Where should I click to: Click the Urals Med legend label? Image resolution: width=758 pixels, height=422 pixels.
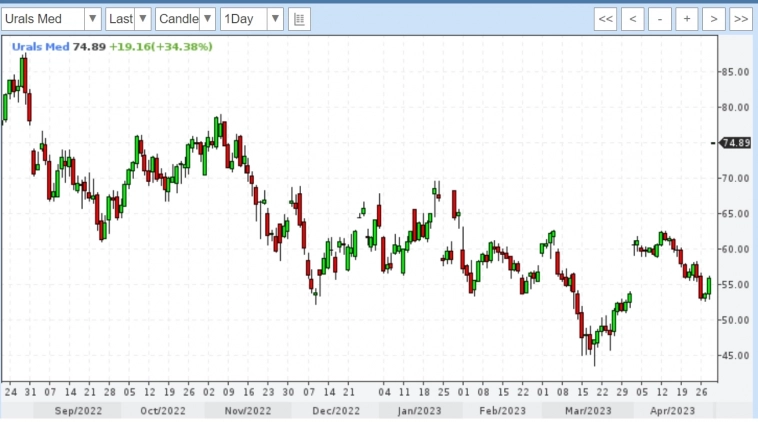[x=40, y=46]
